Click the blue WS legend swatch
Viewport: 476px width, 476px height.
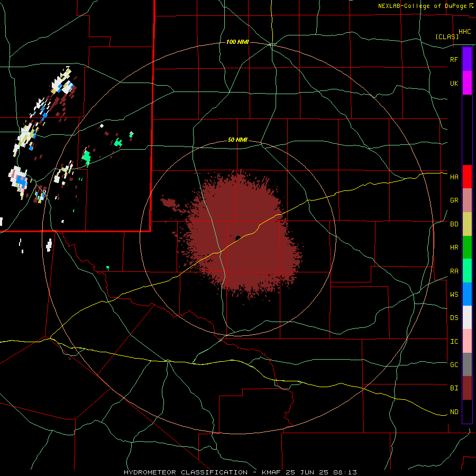coord(467,294)
